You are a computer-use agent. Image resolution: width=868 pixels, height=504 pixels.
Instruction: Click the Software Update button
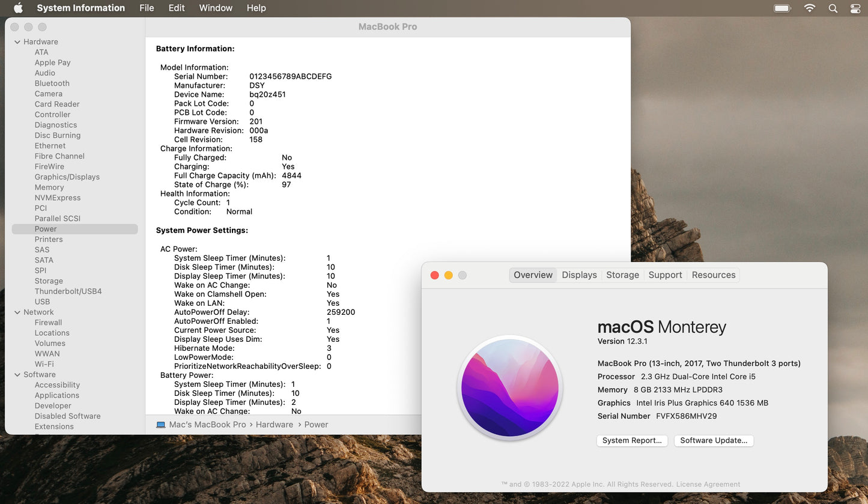[714, 440]
